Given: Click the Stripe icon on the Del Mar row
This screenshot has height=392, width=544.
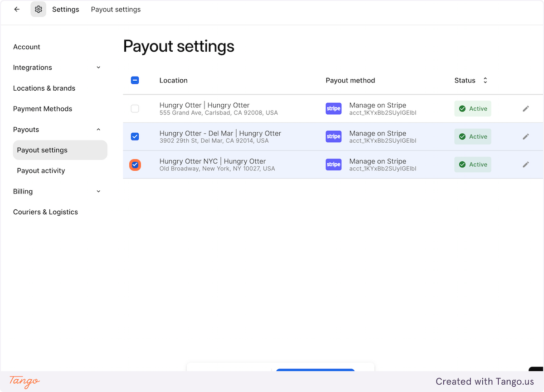Looking at the screenshot, I should (x=334, y=136).
